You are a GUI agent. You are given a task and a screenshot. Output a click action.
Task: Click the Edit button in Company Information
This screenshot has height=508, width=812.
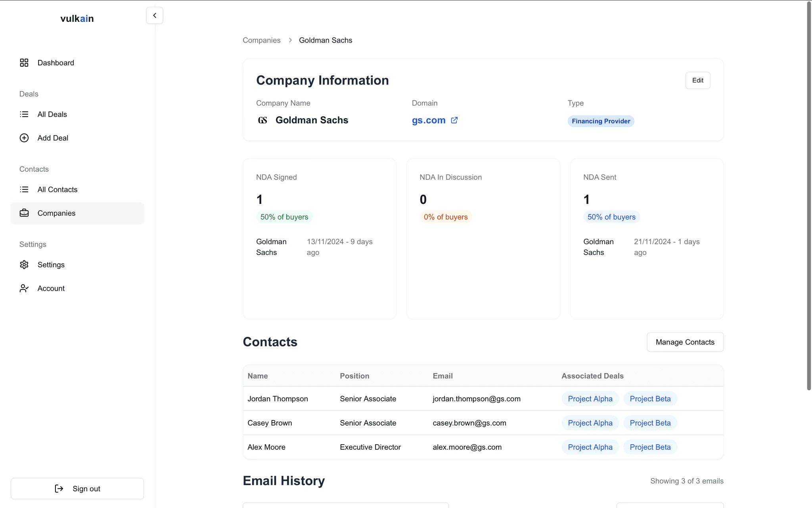[x=697, y=81]
